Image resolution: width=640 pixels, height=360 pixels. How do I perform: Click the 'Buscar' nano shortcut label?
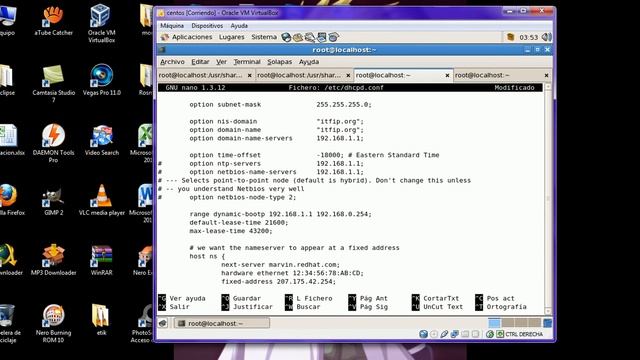click(x=308, y=307)
